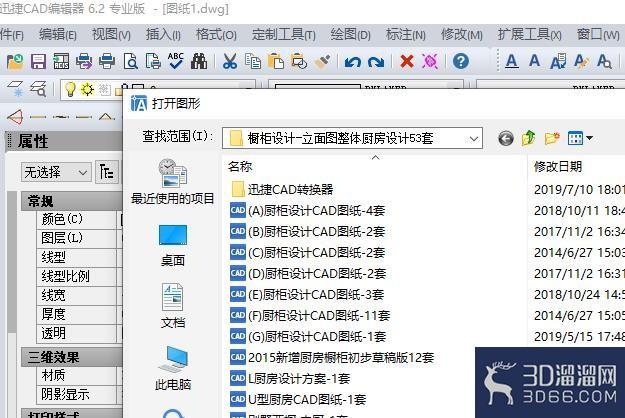Click the Cut scissors icon
Screen dimensions: 625x418
pos(230,61)
